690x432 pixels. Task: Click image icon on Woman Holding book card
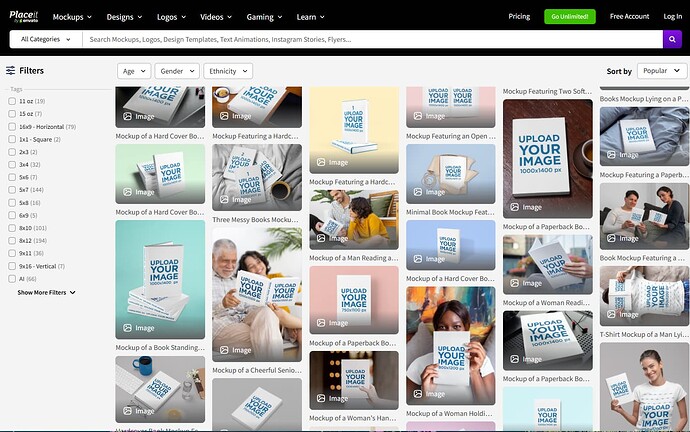[418, 394]
